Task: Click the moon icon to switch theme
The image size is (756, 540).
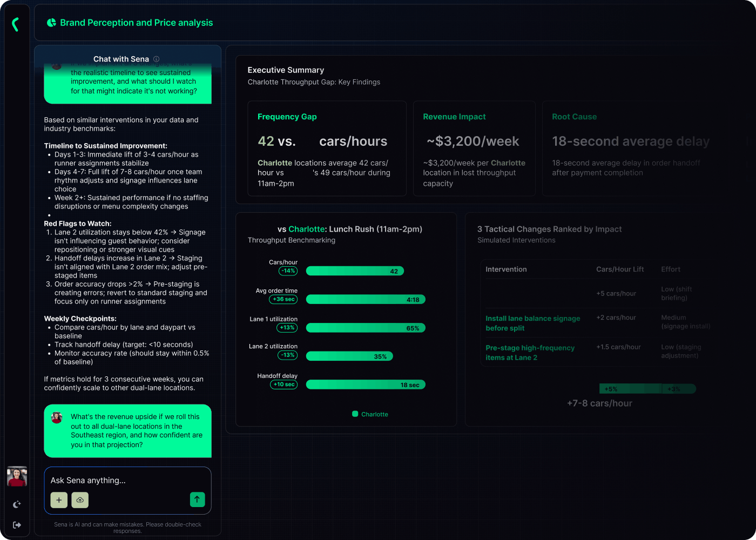Action: 17,504
